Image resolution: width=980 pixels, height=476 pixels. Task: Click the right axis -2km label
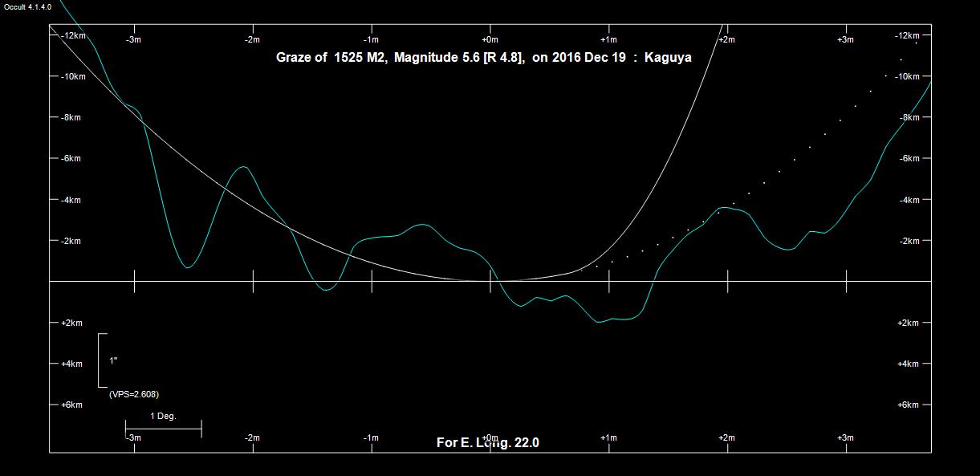coord(908,241)
